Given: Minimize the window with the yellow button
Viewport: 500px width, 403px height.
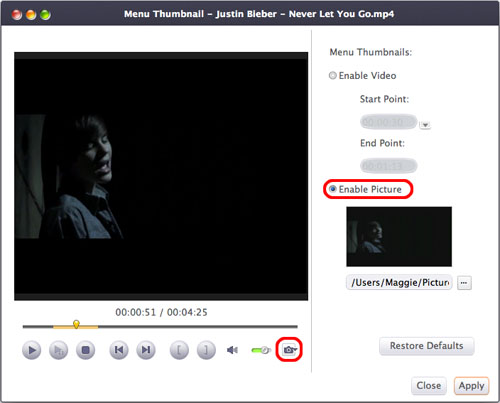Looking at the screenshot, I should [x=31, y=14].
